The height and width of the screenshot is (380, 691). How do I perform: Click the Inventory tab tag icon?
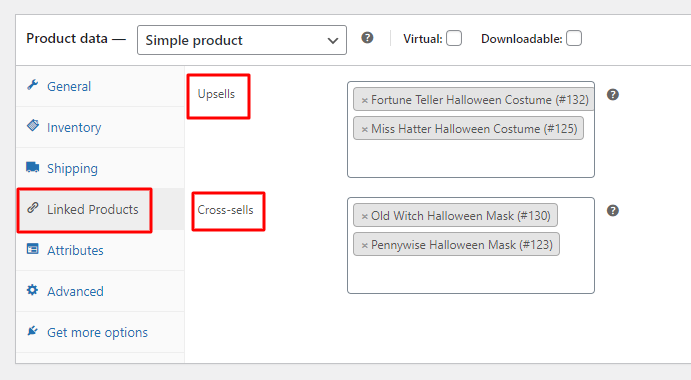point(33,125)
